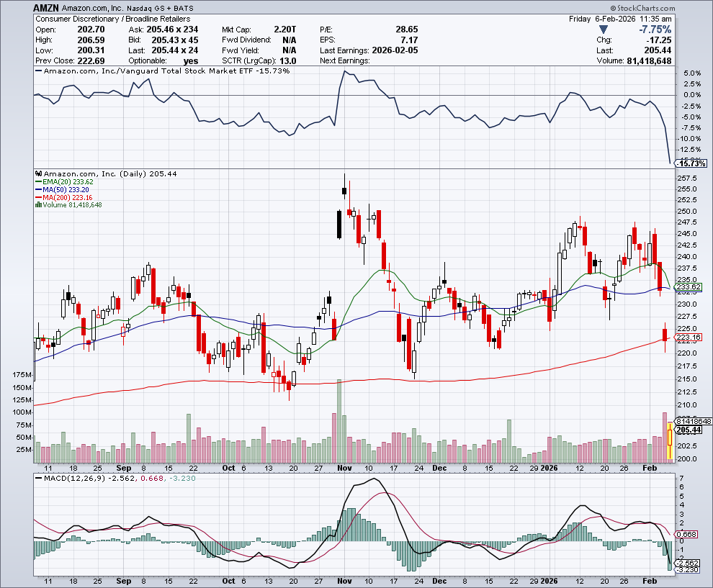Click the 100M volume axis label
Screen dimensions: 713x588
point(22,412)
